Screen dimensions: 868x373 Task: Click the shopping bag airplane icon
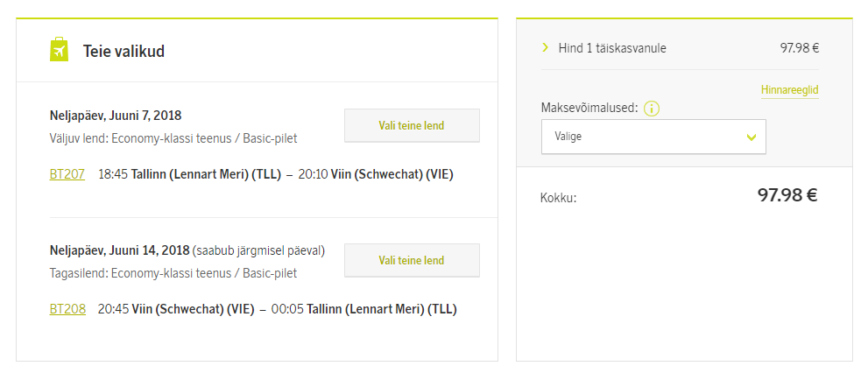click(60, 50)
